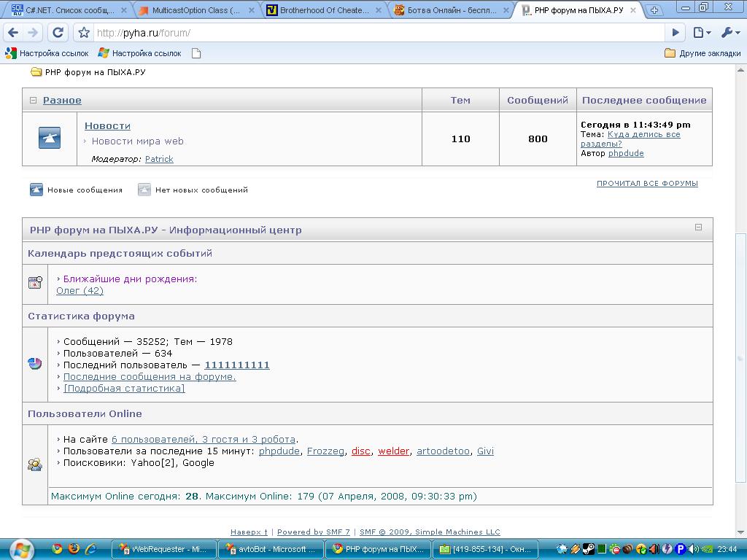Viewport: 747px width, 560px height.
Task: Bookmark this page using the star icon
Action: 84,33
